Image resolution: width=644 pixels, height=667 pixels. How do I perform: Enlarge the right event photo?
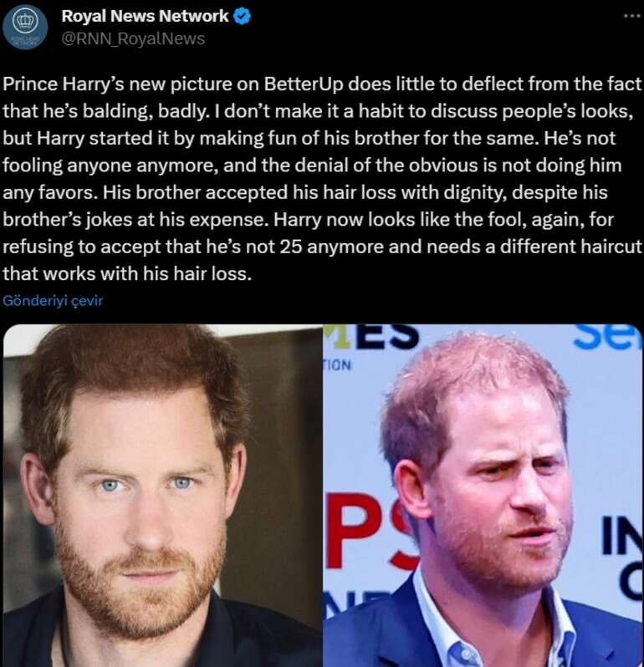483,496
